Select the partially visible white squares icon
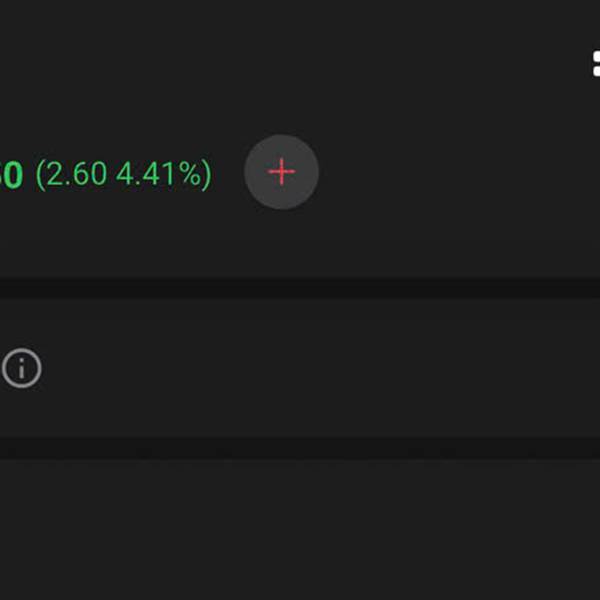The height and width of the screenshot is (600, 600). point(596,64)
